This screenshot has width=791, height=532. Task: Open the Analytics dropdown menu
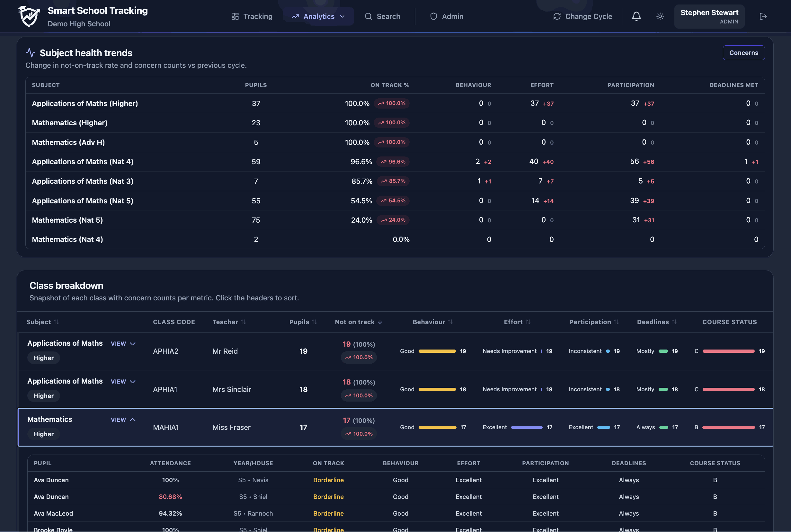pyautogui.click(x=318, y=16)
